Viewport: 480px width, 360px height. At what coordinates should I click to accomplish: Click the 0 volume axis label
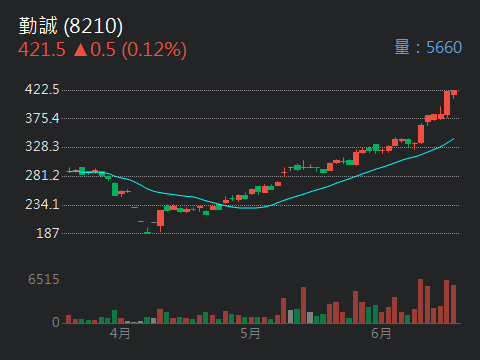point(56,322)
